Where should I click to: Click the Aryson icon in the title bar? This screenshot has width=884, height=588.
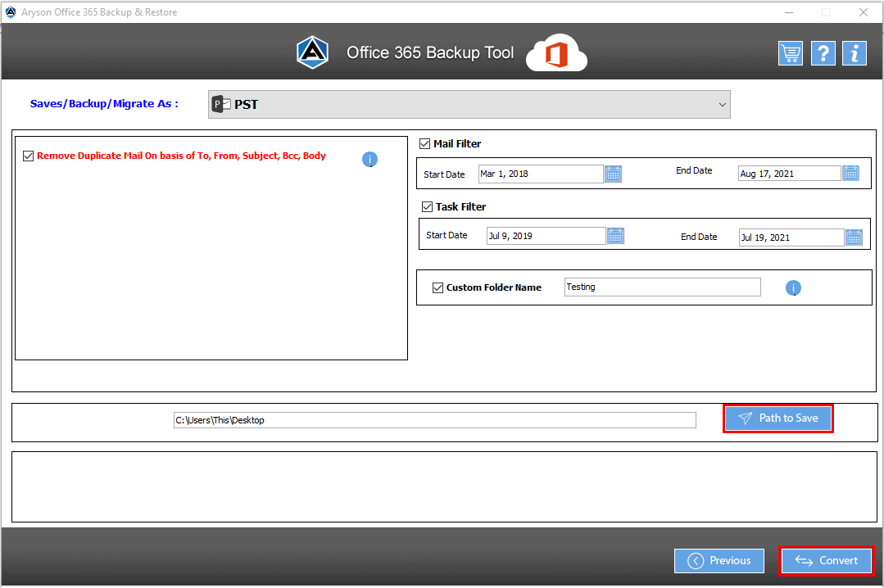click(11, 11)
